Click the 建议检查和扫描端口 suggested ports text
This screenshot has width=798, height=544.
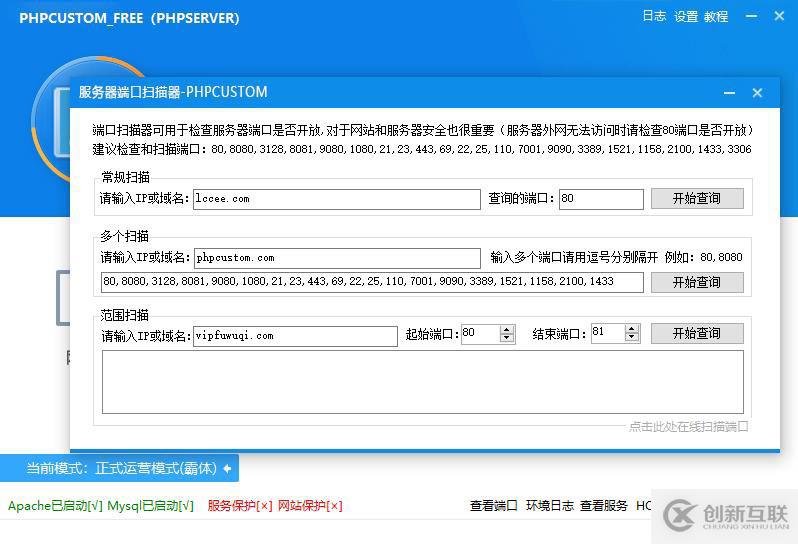tap(422, 149)
